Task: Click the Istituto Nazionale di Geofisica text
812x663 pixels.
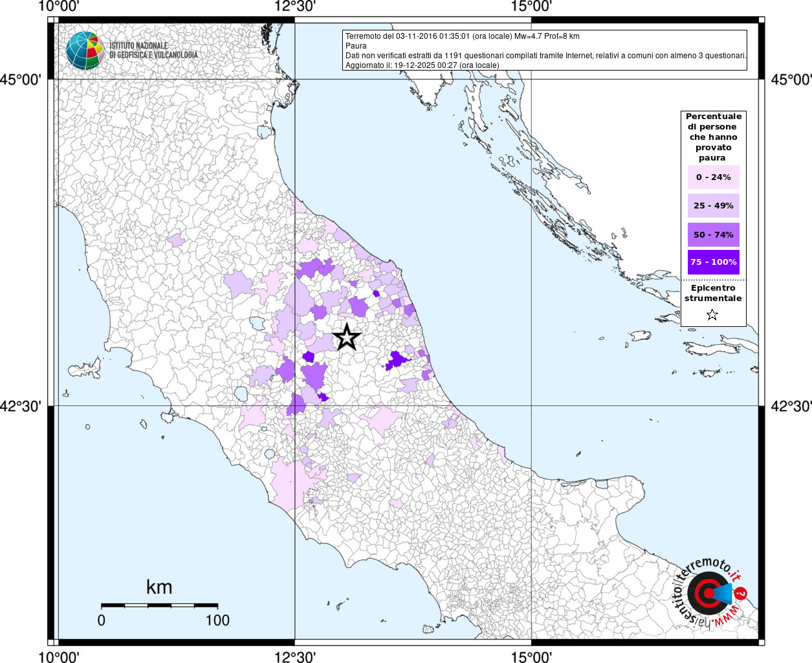Action: (153, 51)
